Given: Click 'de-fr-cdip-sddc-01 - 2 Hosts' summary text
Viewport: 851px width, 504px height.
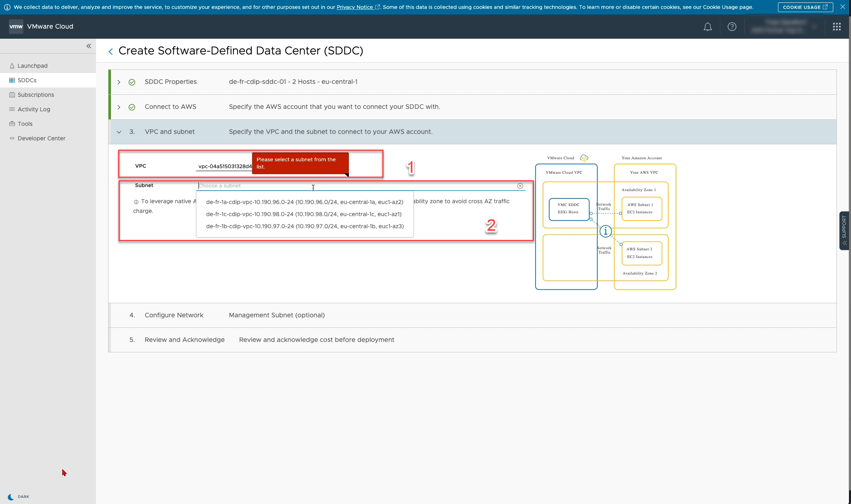Looking at the screenshot, I should click(293, 82).
